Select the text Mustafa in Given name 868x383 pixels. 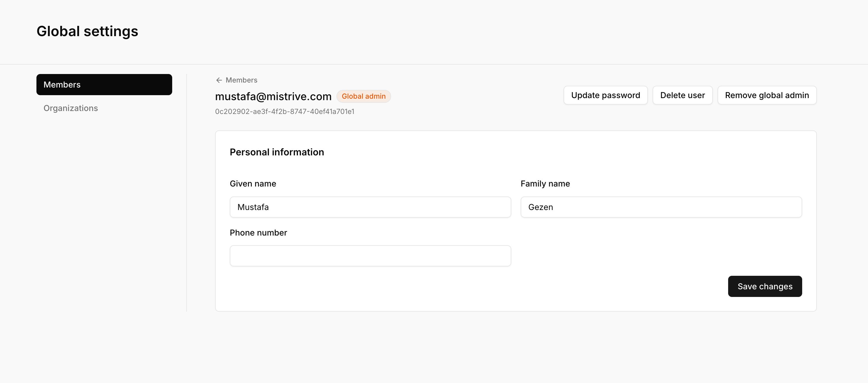pos(253,207)
